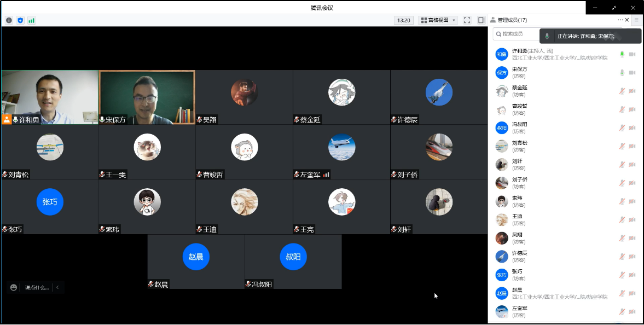Close the 管理成员 members panel
644x325 pixels.
627,20
